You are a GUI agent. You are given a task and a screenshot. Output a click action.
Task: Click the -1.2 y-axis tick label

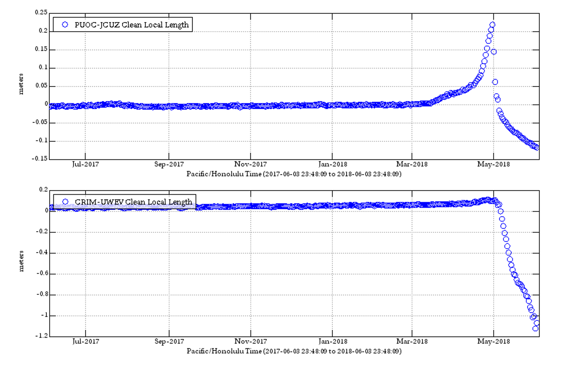41,336
